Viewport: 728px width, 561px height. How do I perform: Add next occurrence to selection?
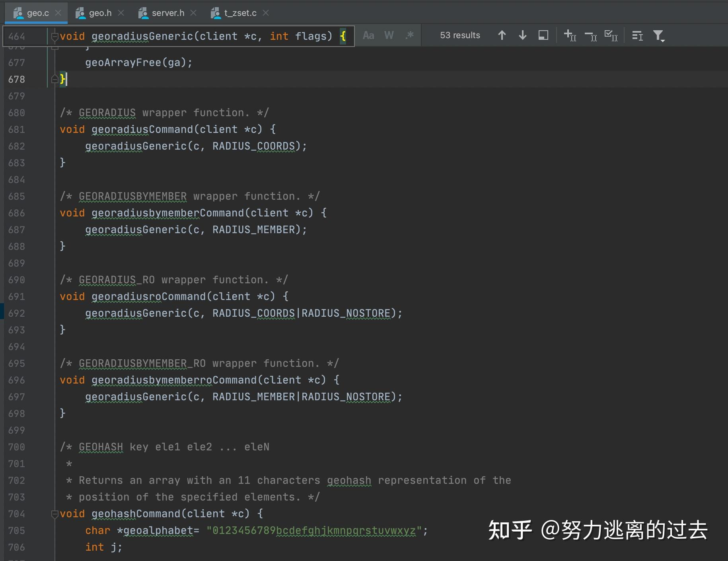[570, 35]
